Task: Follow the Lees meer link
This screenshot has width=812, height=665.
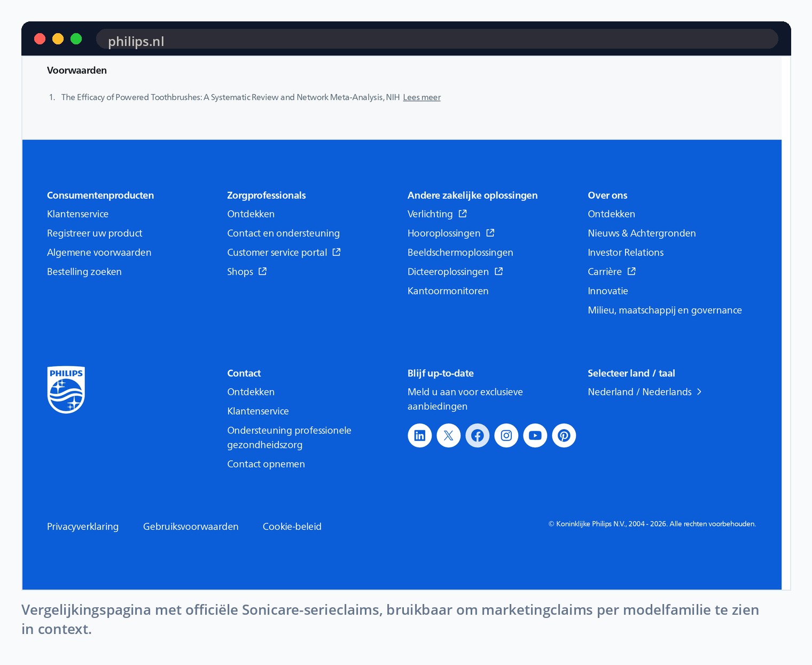Action: coord(422,97)
